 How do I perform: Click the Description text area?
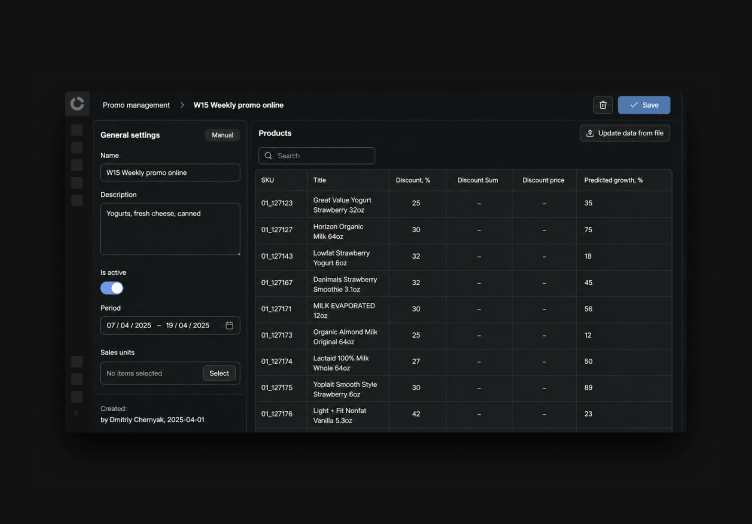[x=170, y=229]
